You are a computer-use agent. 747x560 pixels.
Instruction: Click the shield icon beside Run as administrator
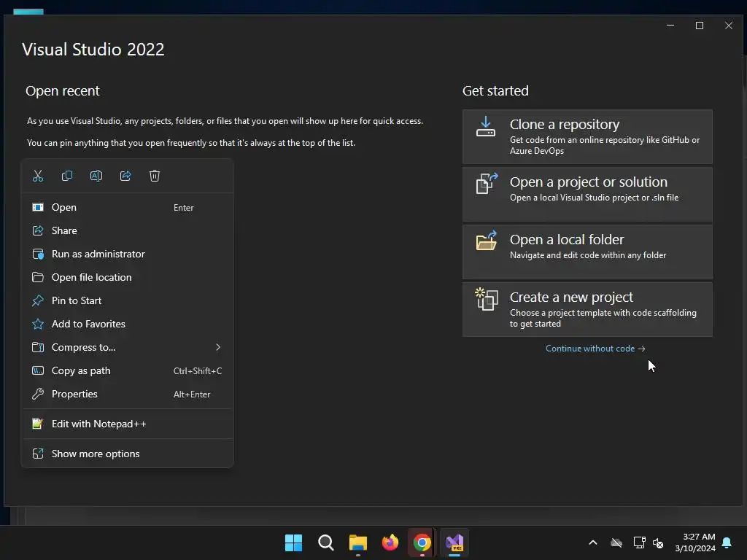click(38, 254)
